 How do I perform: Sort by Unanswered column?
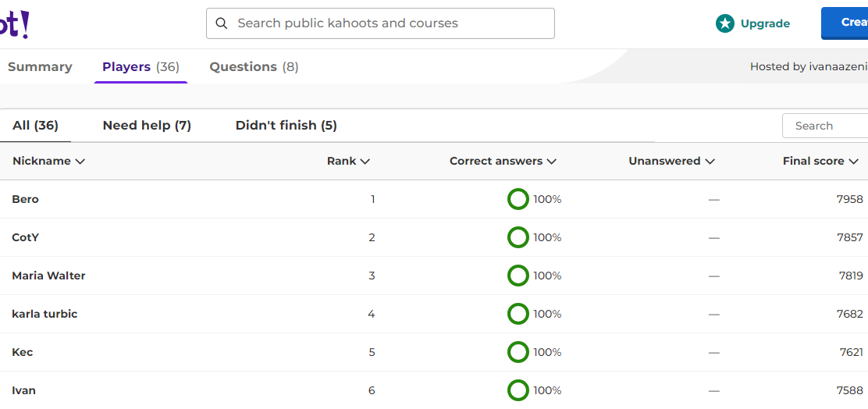tap(671, 161)
